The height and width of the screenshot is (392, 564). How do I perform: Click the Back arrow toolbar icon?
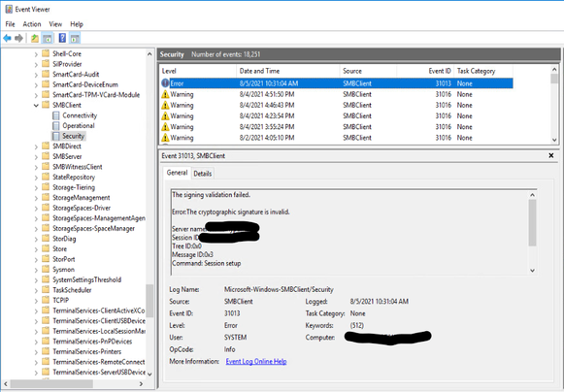point(7,38)
